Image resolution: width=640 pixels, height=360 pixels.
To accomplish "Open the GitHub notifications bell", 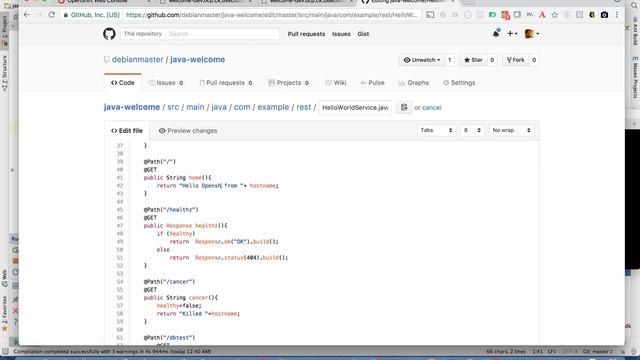I will [496, 33].
